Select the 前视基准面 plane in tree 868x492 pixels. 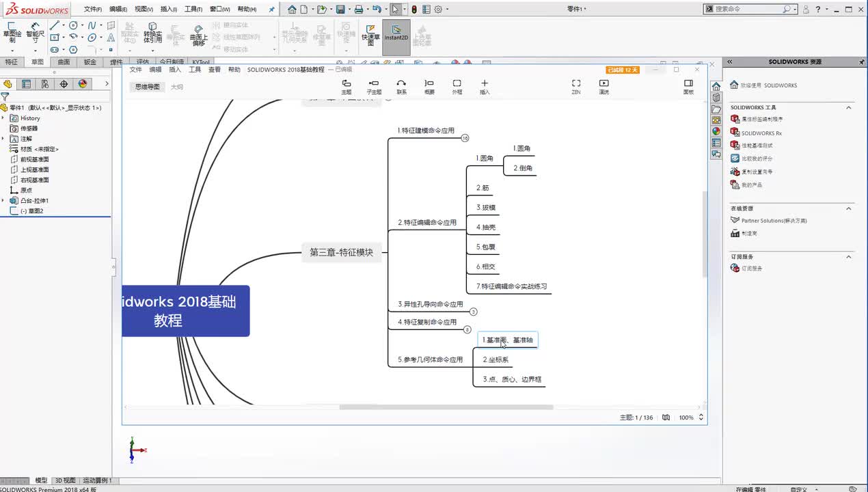(29, 159)
